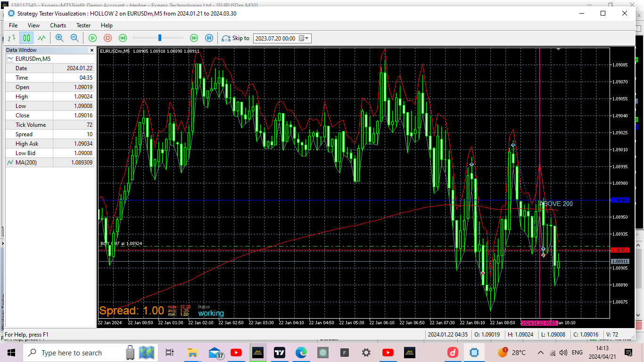Select the active Strategy Tester taskbar icon
This screenshot has width=644, height=362.
474,353
